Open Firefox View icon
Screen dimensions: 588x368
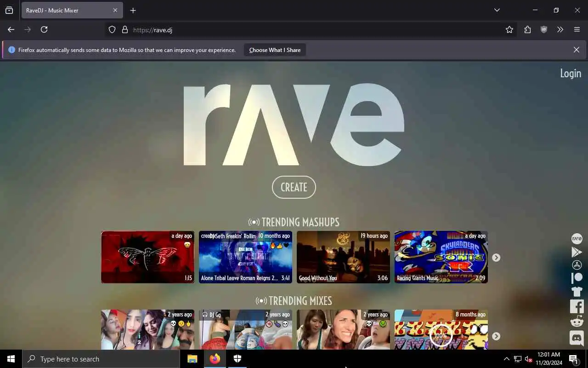(x=9, y=10)
